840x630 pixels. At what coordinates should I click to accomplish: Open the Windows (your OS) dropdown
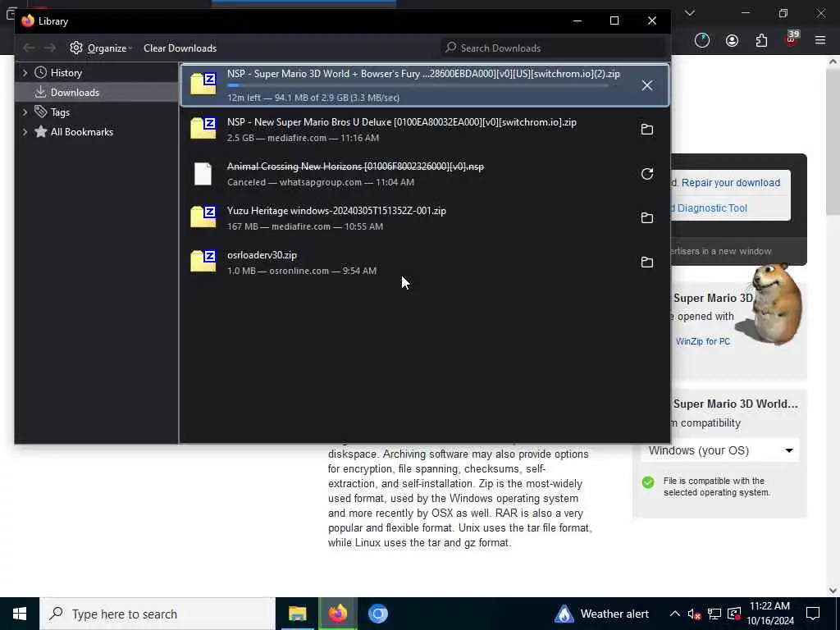[720, 450]
